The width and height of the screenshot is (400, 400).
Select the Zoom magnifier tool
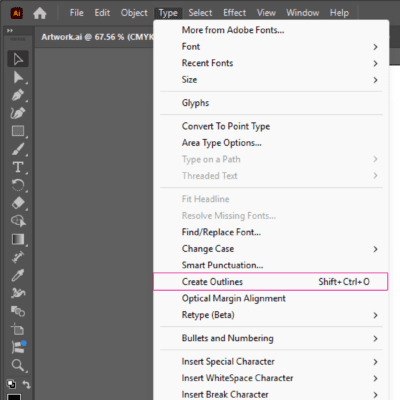[18, 365]
